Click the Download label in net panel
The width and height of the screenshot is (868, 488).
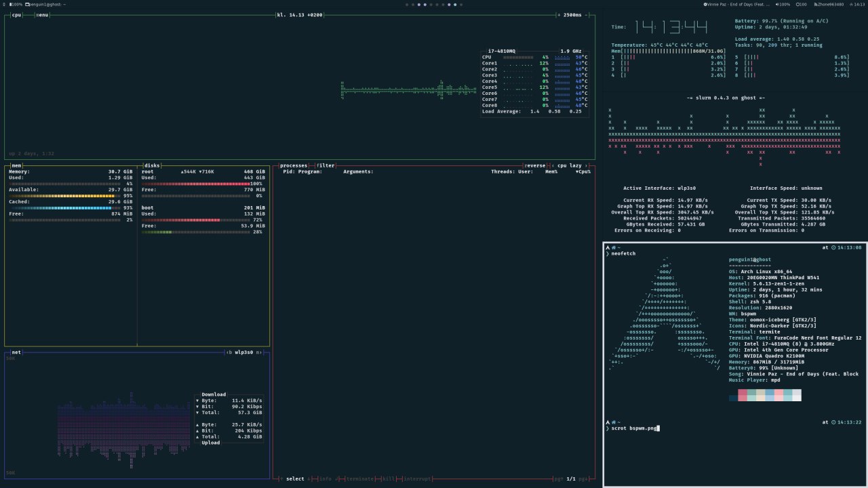[x=214, y=394]
